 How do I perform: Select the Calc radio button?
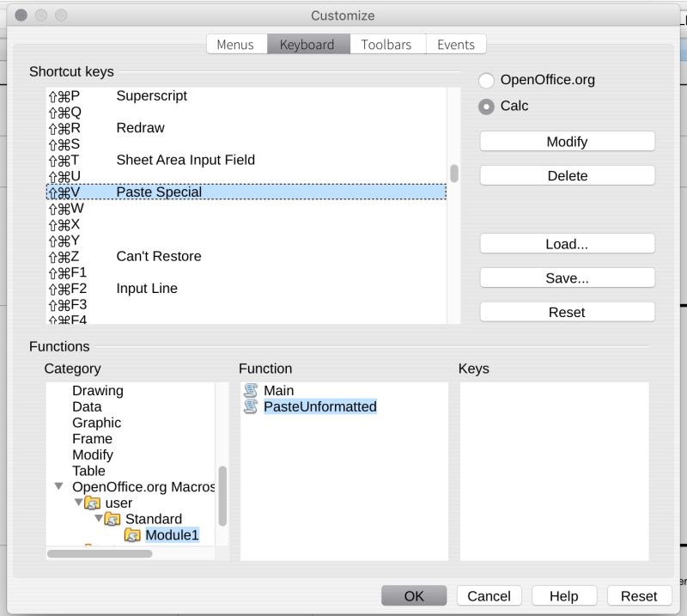[x=487, y=106]
